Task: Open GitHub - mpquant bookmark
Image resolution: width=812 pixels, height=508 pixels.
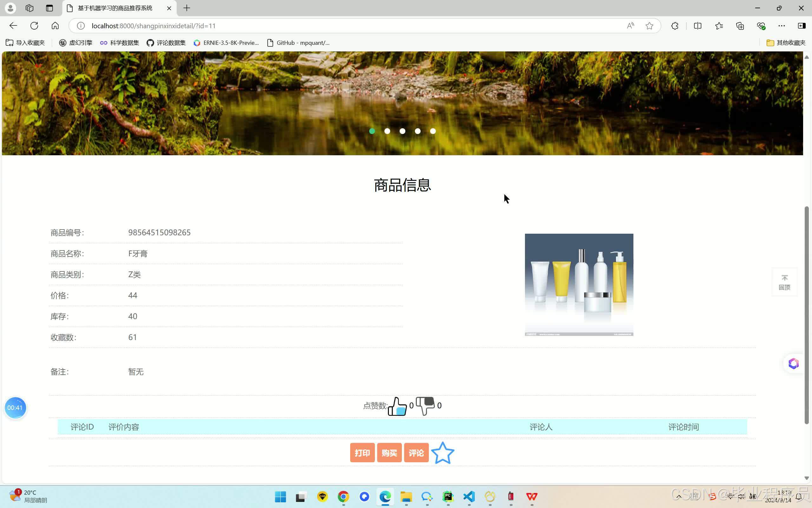Action: (298, 43)
